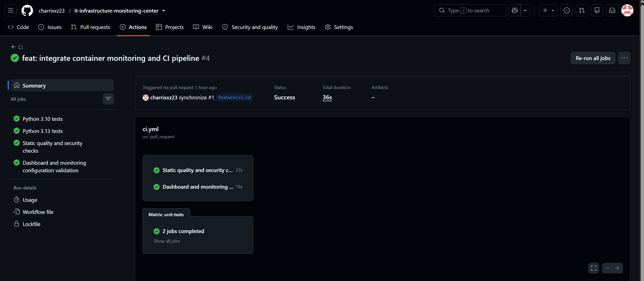
Task: Open the Projects tab
Action: tap(170, 27)
